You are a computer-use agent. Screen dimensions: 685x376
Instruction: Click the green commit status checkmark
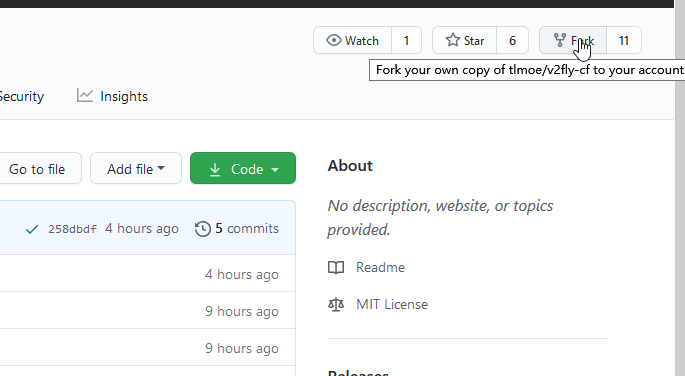[x=32, y=229]
